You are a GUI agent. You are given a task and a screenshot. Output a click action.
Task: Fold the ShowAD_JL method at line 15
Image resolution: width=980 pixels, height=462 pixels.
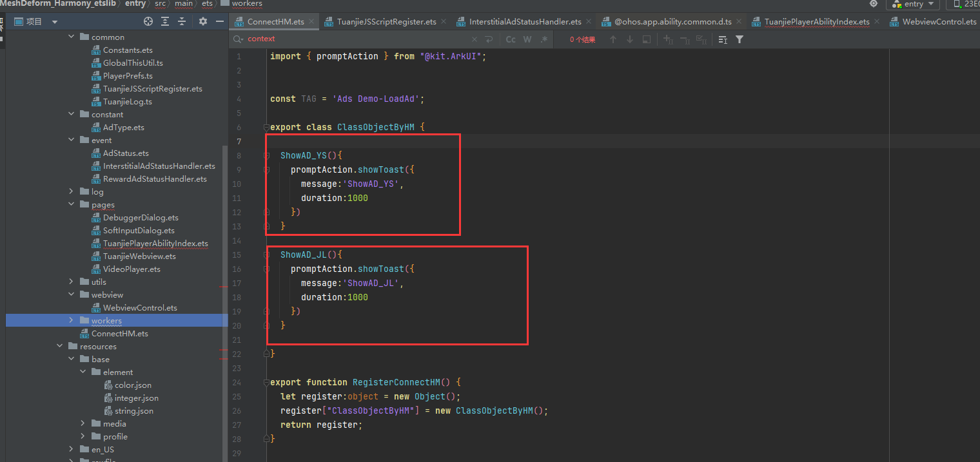(266, 255)
